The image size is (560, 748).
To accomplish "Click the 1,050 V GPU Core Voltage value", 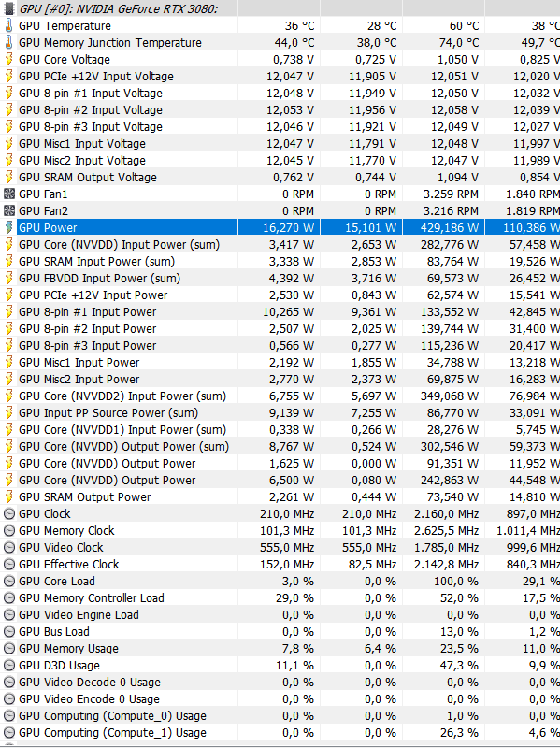I will [454, 59].
